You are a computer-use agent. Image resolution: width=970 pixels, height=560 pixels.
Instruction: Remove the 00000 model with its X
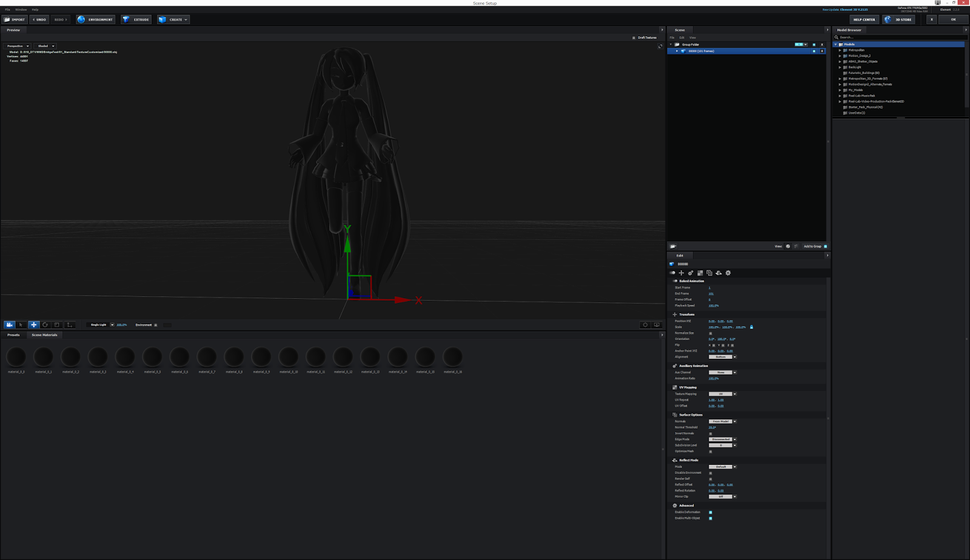(x=822, y=51)
